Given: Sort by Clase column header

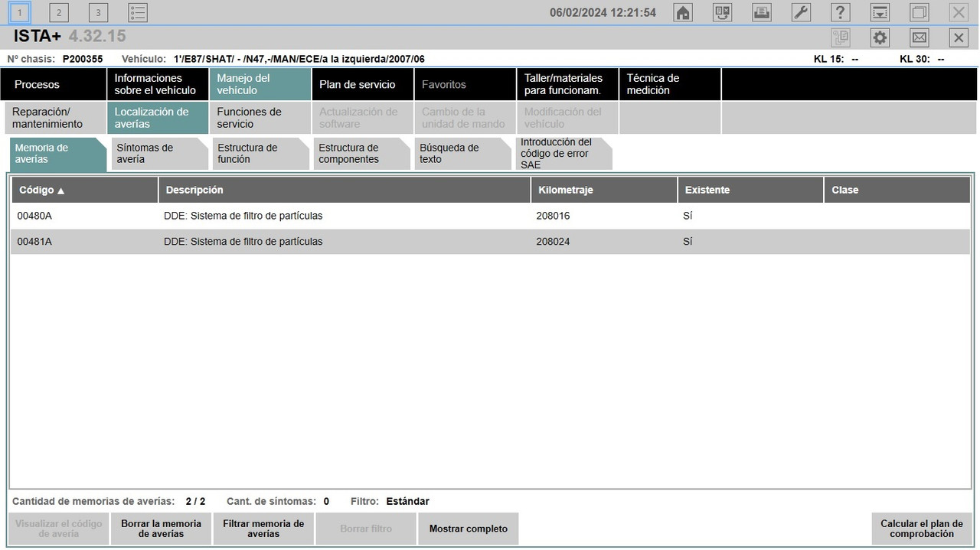Looking at the screenshot, I should 897,190.
